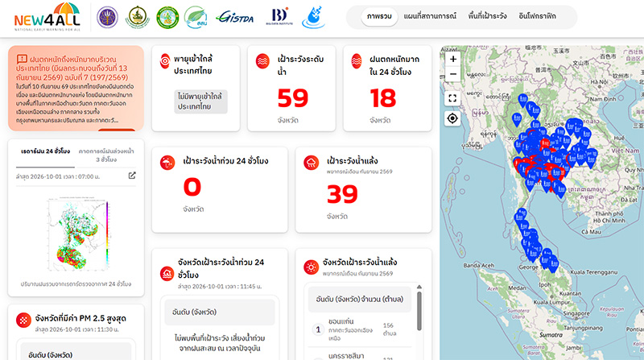The image size is (644, 360).
Task: Click the announcement speech bubble icon
Action: (x=22, y=59)
